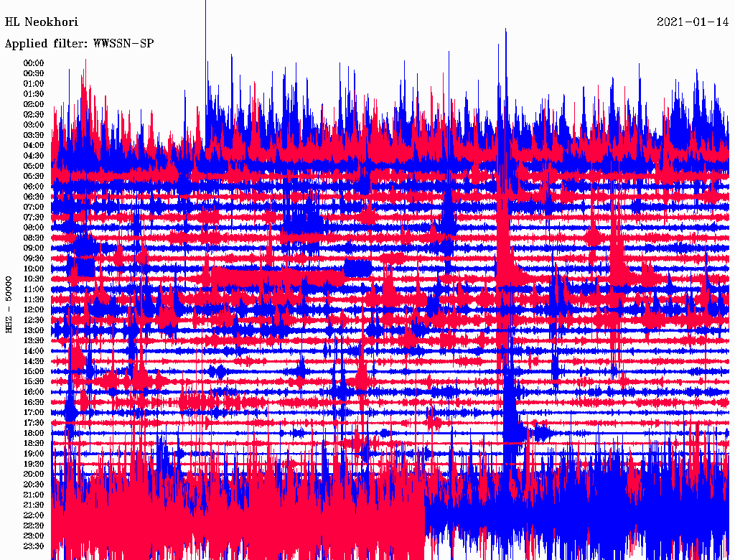The height and width of the screenshot is (560, 735).
Task: Select the 05:30 time label
Action: [33, 176]
